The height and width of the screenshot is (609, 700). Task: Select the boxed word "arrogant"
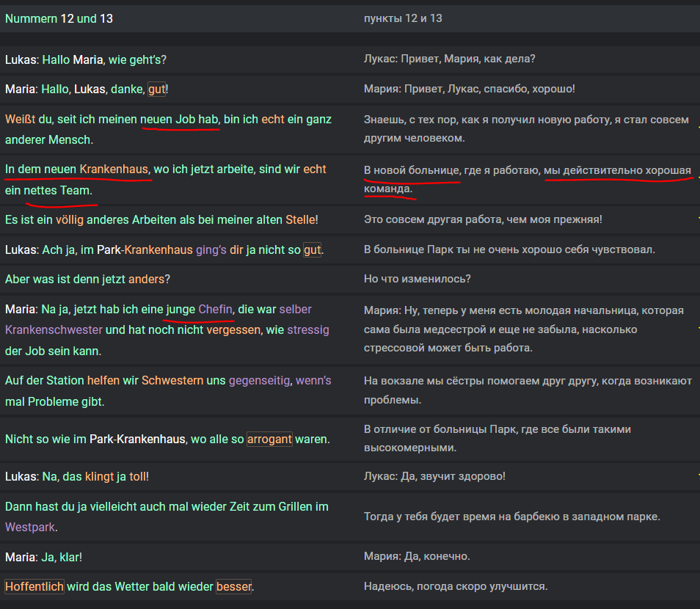269,439
